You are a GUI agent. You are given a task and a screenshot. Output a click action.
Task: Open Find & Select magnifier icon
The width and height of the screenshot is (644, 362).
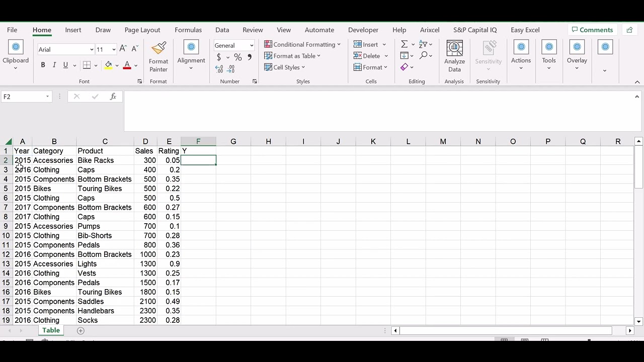coord(423,56)
